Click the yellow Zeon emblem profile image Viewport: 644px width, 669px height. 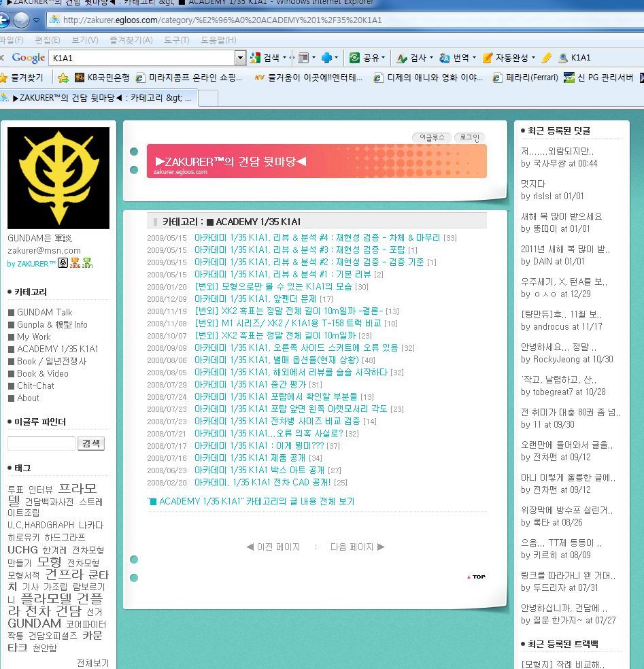(x=58, y=178)
